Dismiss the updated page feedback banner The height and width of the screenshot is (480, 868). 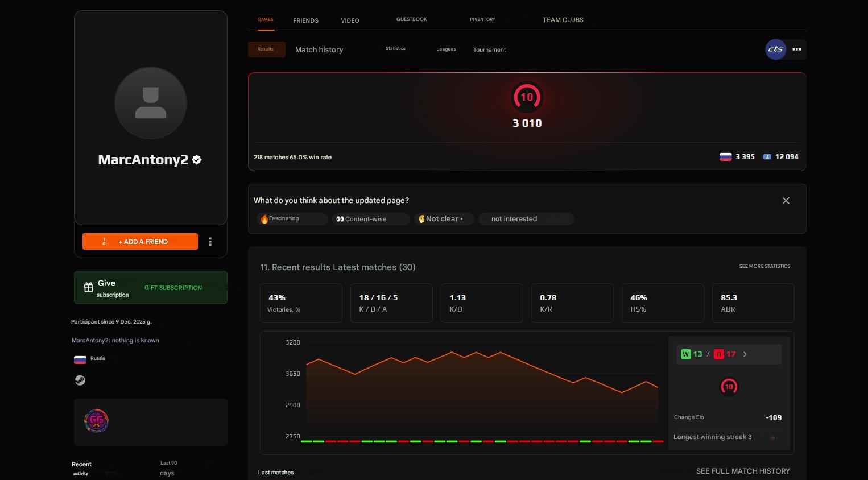click(x=786, y=200)
